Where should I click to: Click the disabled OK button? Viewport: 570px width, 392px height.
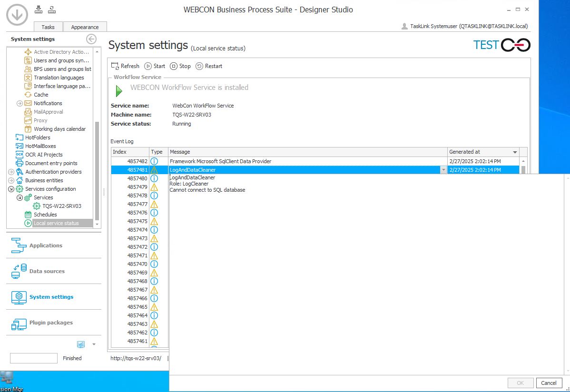pyautogui.click(x=521, y=383)
